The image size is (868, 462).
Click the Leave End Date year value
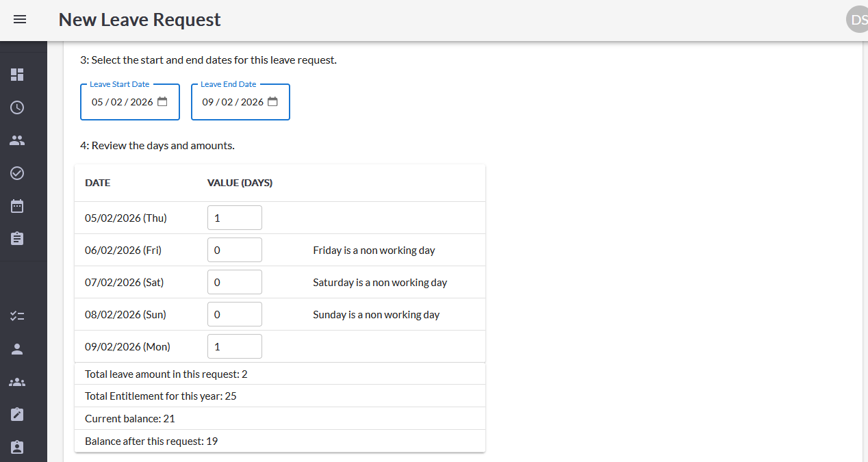coord(252,102)
